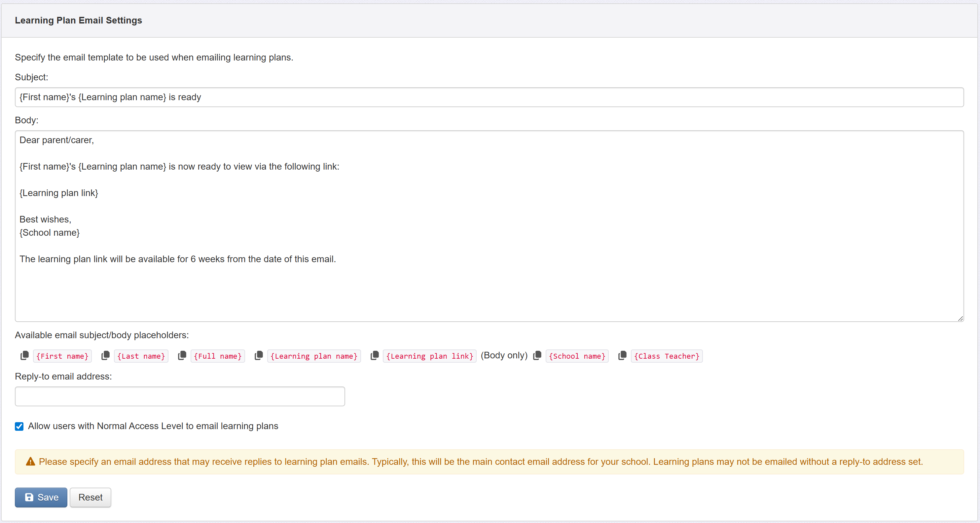The width and height of the screenshot is (980, 523).
Task: Click the warning triangle icon in alert
Action: pyautogui.click(x=30, y=462)
